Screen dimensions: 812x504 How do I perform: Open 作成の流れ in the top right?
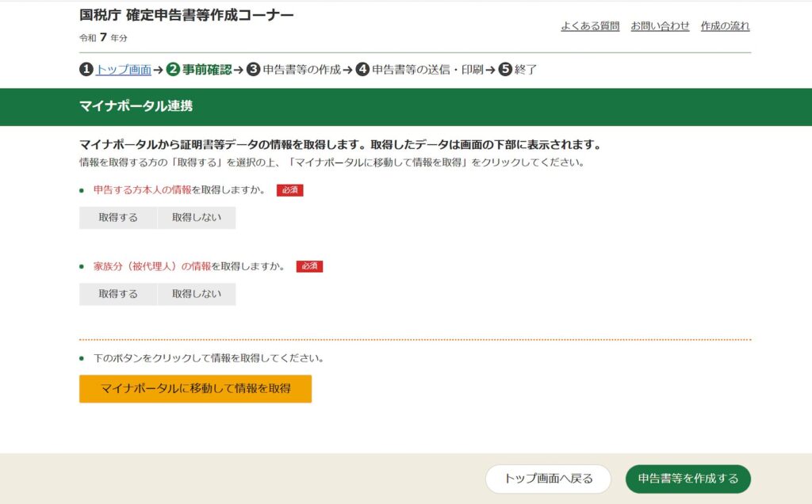pos(725,26)
